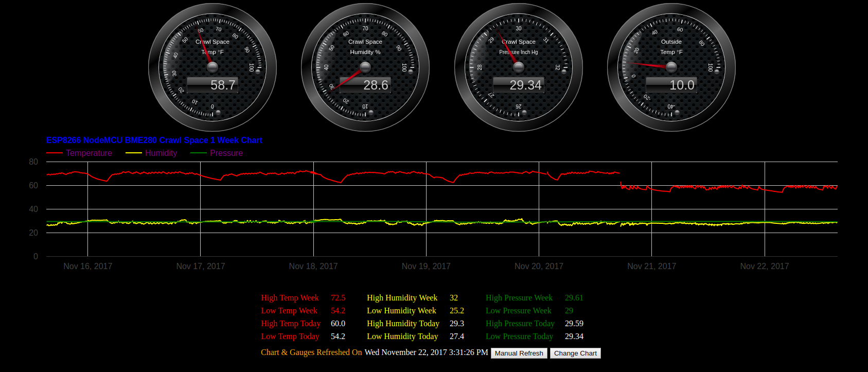Click the Low Pressure Today label
This screenshot has height=372, width=868.
pos(520,336)
